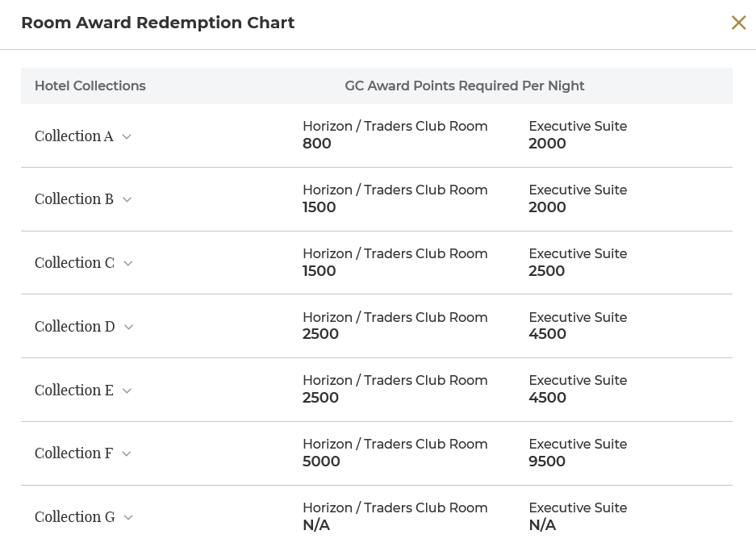
Task: Select Collection E Executive Suite 4500 value
Action: click(x=547, y=397)
